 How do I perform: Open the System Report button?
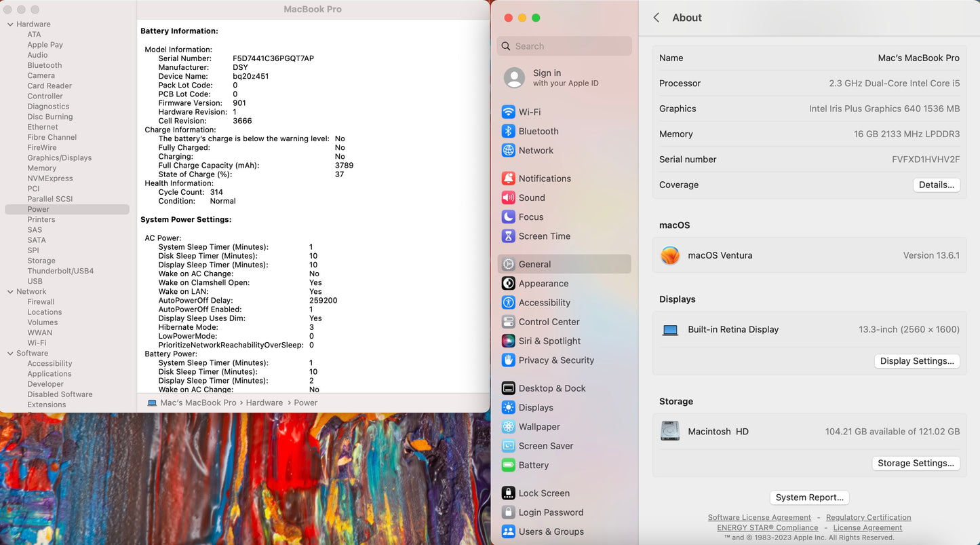coord(809,497)
